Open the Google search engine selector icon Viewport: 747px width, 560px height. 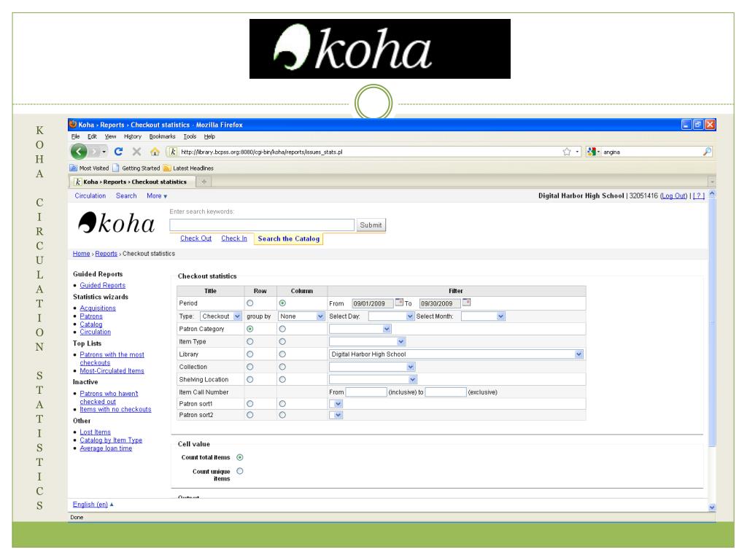(x=592, y=152)
